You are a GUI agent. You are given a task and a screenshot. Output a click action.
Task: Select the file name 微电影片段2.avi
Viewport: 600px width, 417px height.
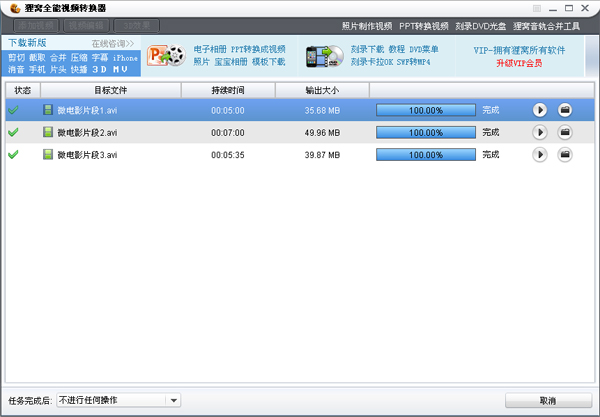87,133
